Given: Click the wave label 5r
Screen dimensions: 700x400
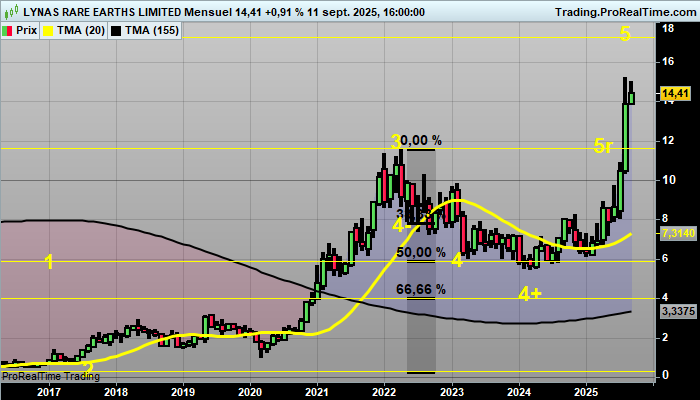Looking at the screenshot, I should 604,146.
